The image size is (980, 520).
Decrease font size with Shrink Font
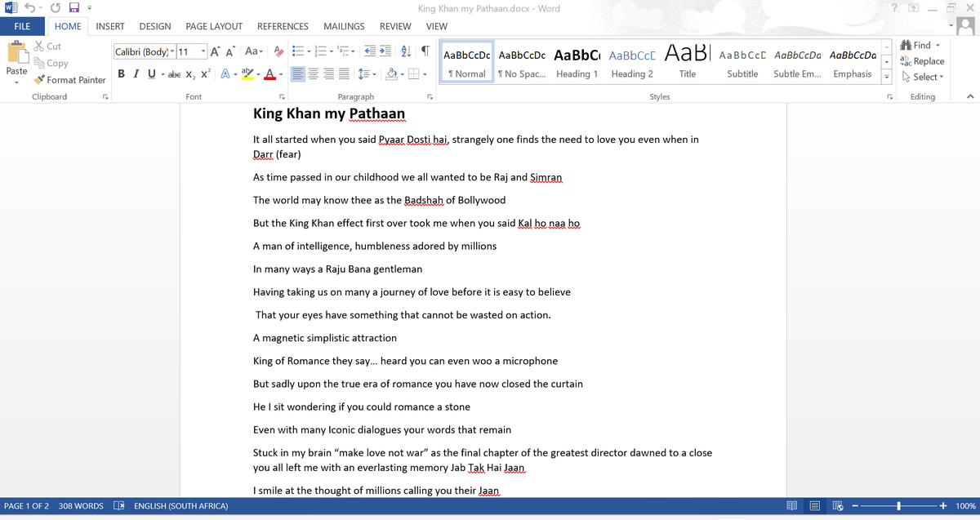230,51
